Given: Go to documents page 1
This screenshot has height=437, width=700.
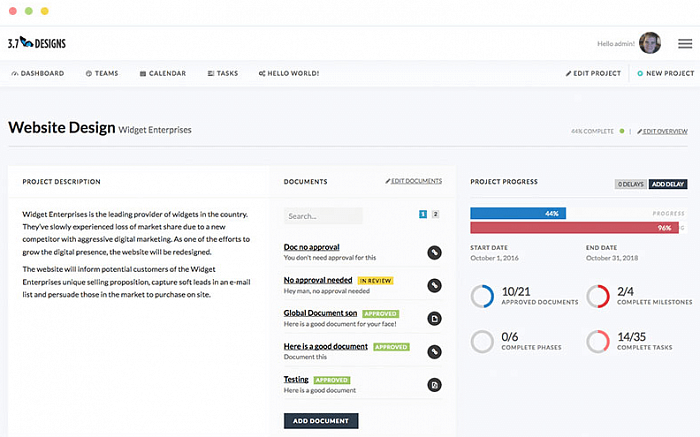Looking at the screenshot, I should click(423, 214).
